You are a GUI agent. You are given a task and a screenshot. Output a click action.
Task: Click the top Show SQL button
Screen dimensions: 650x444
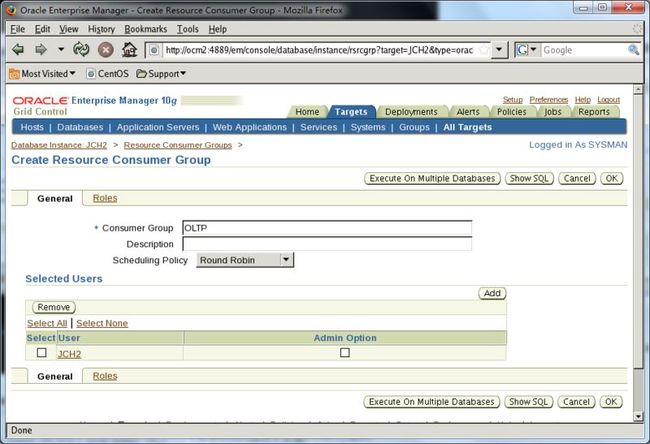529,179
